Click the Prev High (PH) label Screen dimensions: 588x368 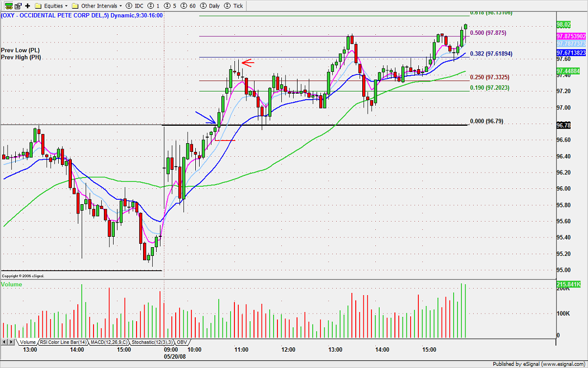click(21, 57)
